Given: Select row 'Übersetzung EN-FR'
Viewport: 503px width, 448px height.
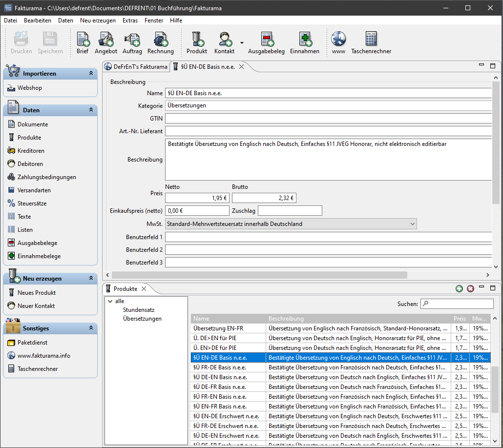Looking at the screenshot, I should [x=341, y=328].
